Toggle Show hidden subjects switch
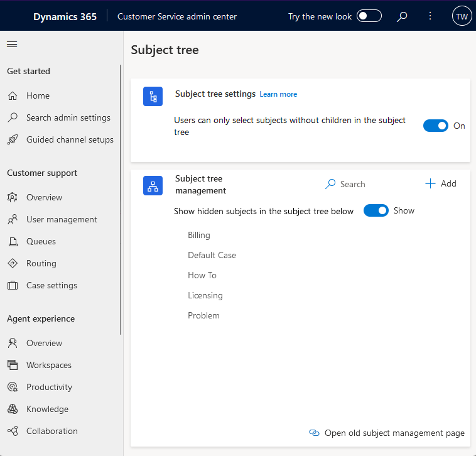 376,210
